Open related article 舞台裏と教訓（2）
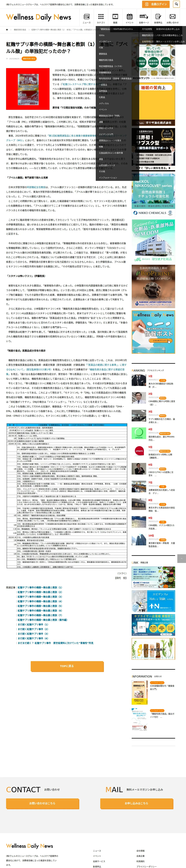This screenshot has height=868, width=186. pos(40,592)
